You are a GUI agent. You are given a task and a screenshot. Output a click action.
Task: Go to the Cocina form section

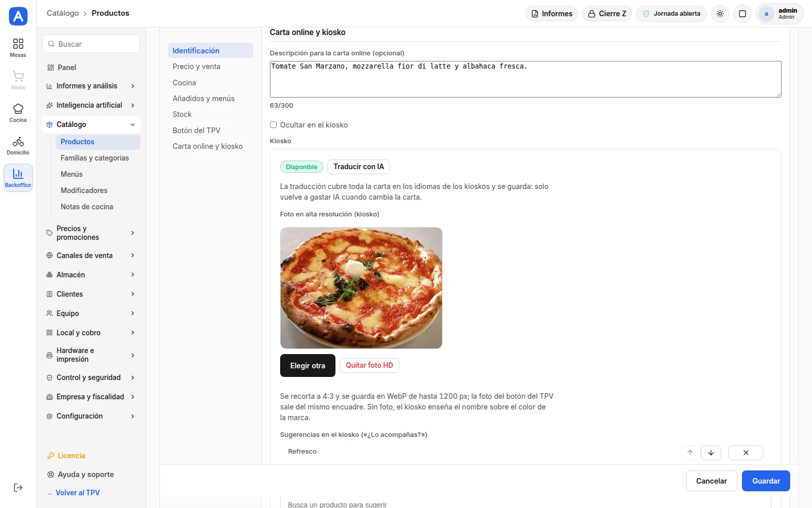pos(210,83)
